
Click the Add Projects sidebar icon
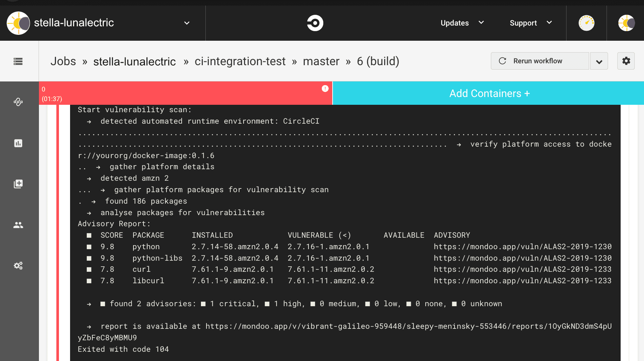point(18,184)
